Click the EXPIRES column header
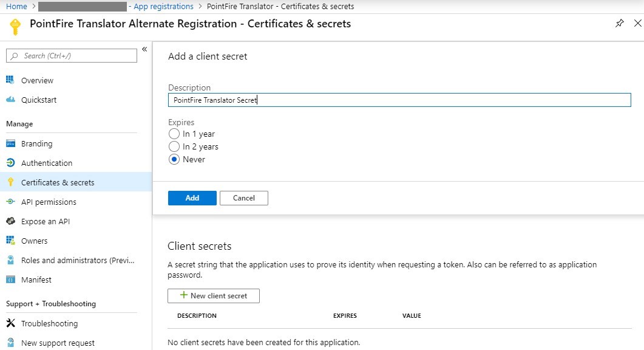 pyautogui.click(x=345, y=315)
